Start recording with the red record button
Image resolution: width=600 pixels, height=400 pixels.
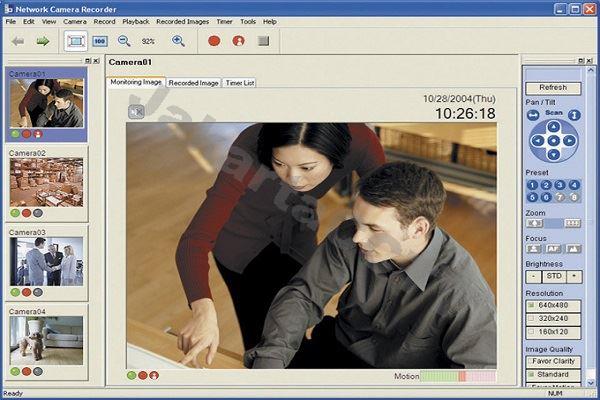[x=214, y=41]
